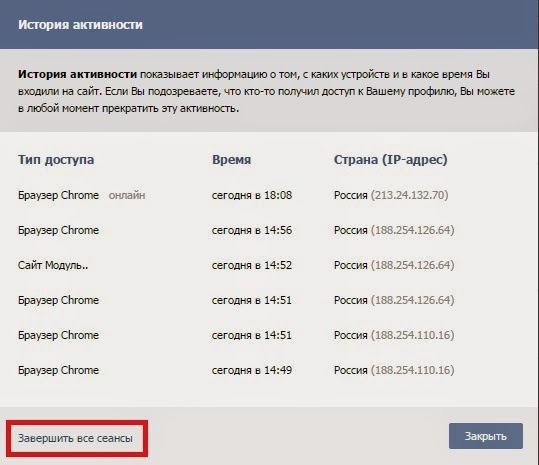
Task: Select the online Браузер Chrome entry
Action: [58, 195]
